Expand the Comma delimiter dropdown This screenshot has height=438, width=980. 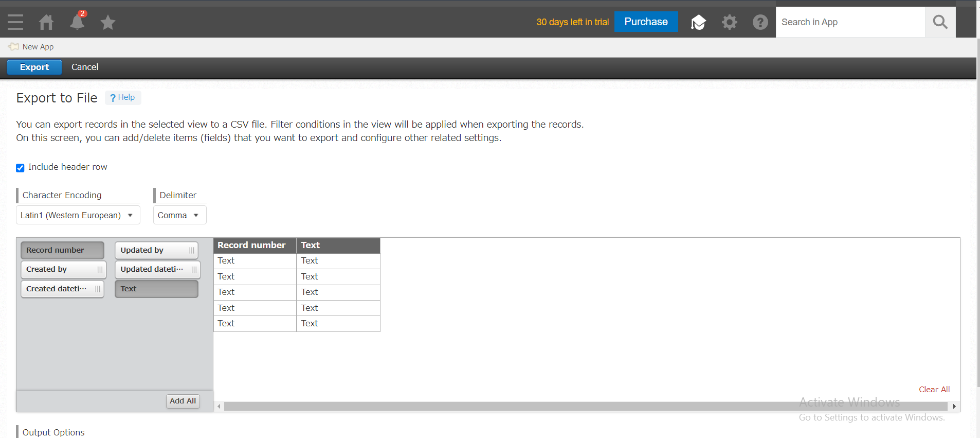(x=179, y=215)
